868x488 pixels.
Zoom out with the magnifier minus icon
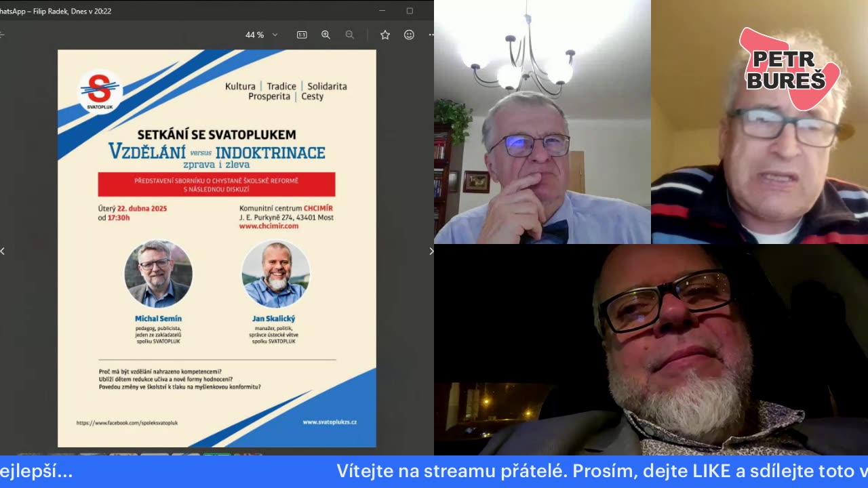tap(349, 35)
